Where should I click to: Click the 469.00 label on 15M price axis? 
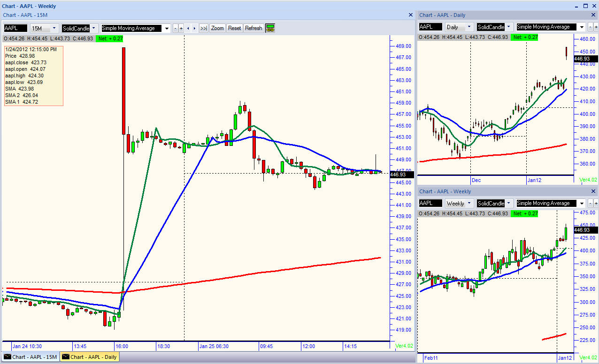point(403,46)
